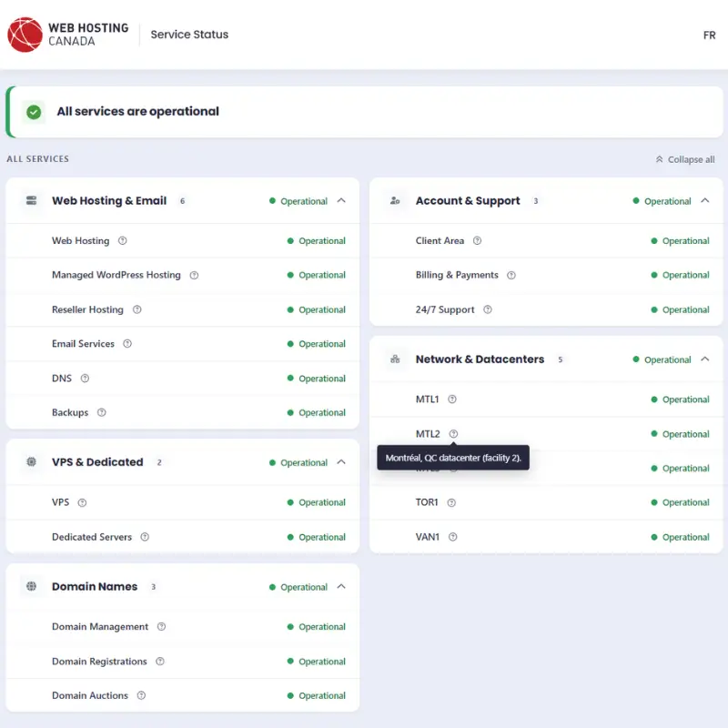Click the help icon next to Email Services

pyautogui.click(x=127, y=344)
